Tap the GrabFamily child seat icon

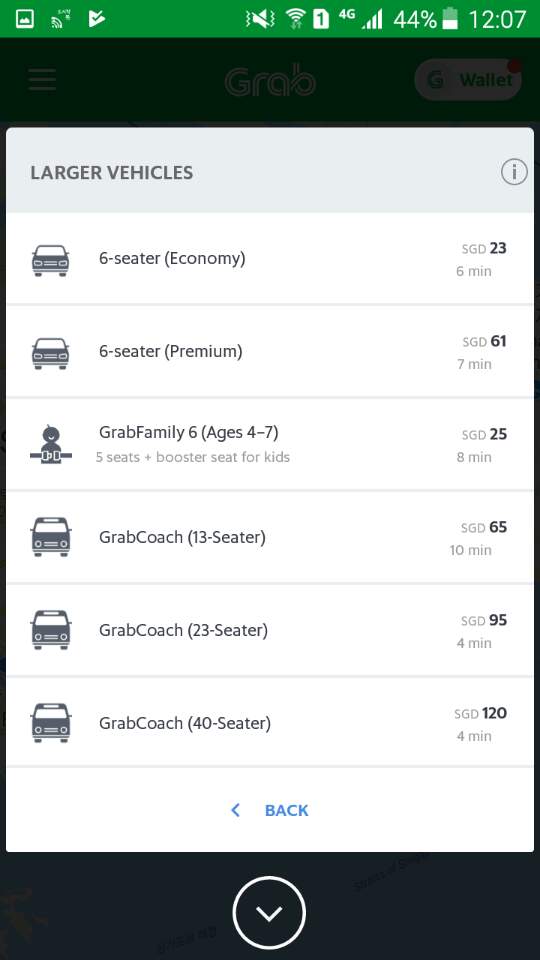click(x=51, y=444)
